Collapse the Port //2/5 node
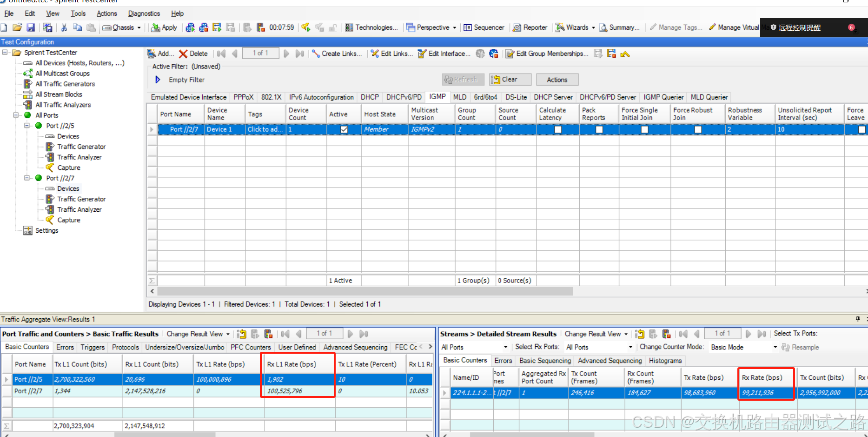The image size is (868, 437). tap(27, 126)
